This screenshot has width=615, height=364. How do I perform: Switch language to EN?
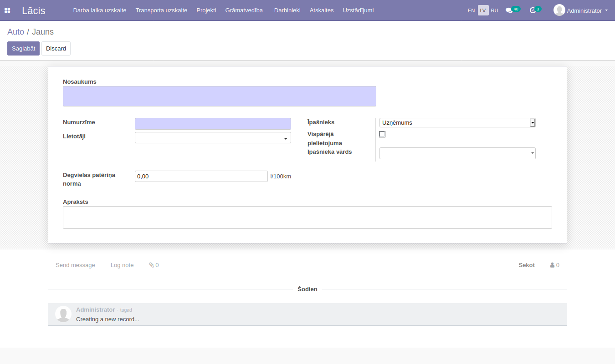[x=471, y=10]
